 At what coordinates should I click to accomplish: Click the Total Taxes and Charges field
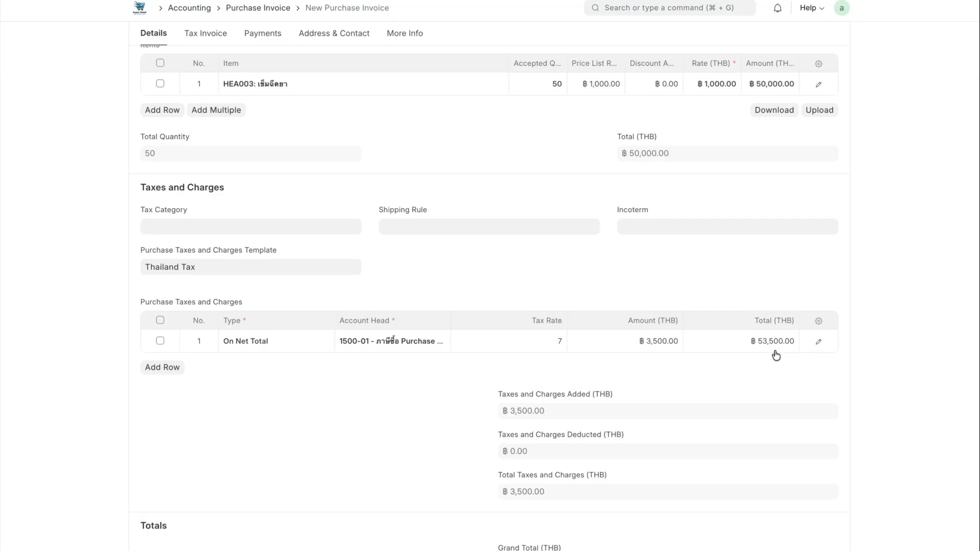pyautogui.click(x=668, y=491)
